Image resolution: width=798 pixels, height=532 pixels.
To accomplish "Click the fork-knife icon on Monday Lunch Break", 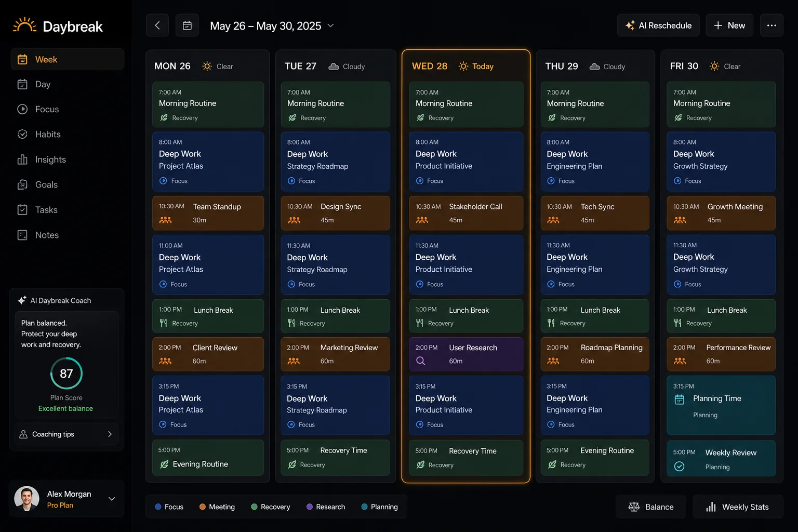I will [x=163, y=323].
